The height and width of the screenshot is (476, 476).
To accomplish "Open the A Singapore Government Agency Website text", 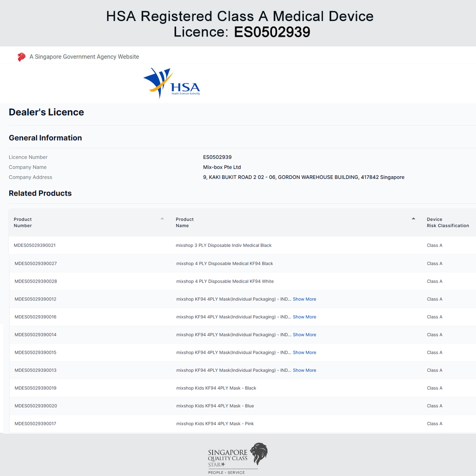I will click(x=84, y=57).
